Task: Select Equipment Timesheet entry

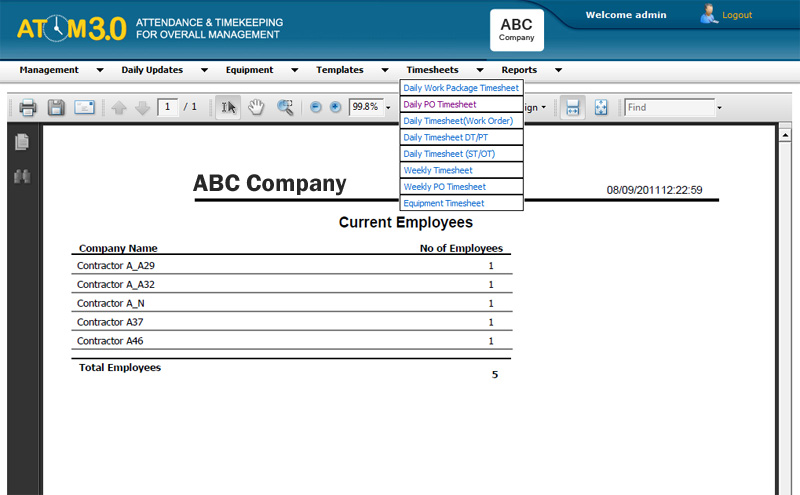Action: [x=461, y=203]
